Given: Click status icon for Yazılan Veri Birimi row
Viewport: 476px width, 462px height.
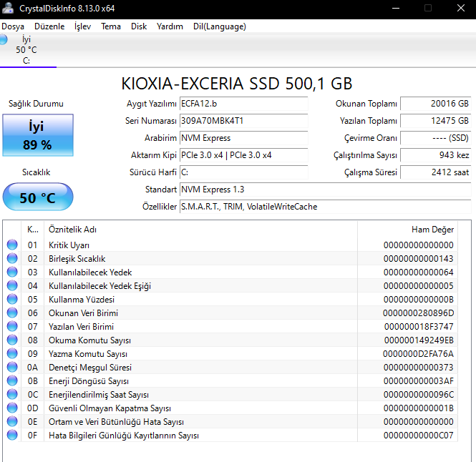Looking at the screenshot, I should pyautogui.click(x=12, y=326).
